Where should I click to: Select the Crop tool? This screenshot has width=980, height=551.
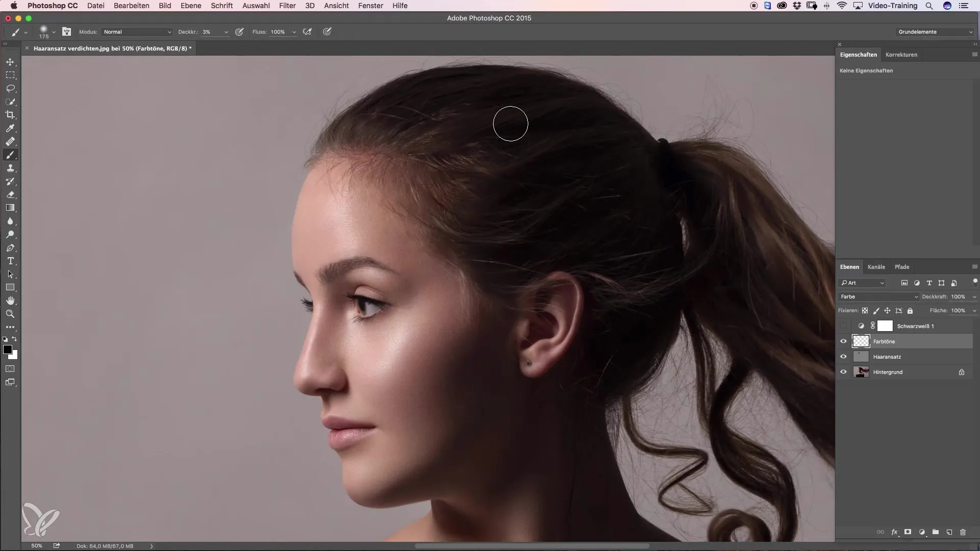[10, 115]
